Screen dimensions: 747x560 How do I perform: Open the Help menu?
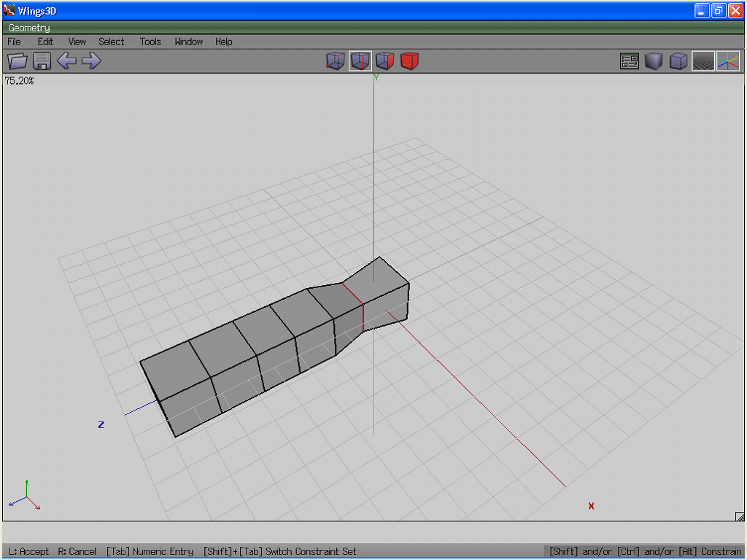(223, 42)
